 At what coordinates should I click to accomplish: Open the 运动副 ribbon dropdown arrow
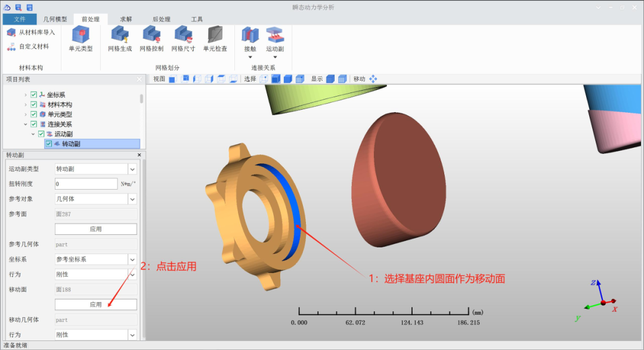275,57
